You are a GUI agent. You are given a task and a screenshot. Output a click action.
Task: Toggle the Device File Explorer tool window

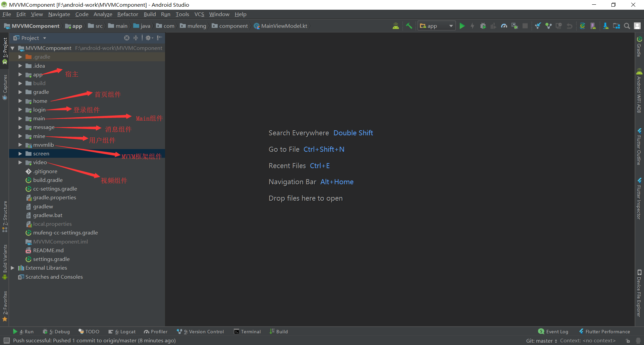639,293
